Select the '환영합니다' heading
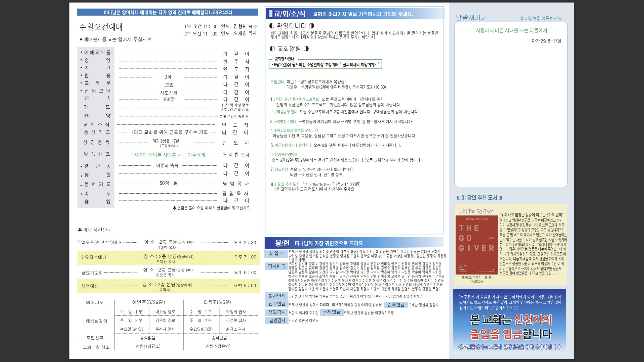This screenshot has width=644, height=362. tap(292, 26)
